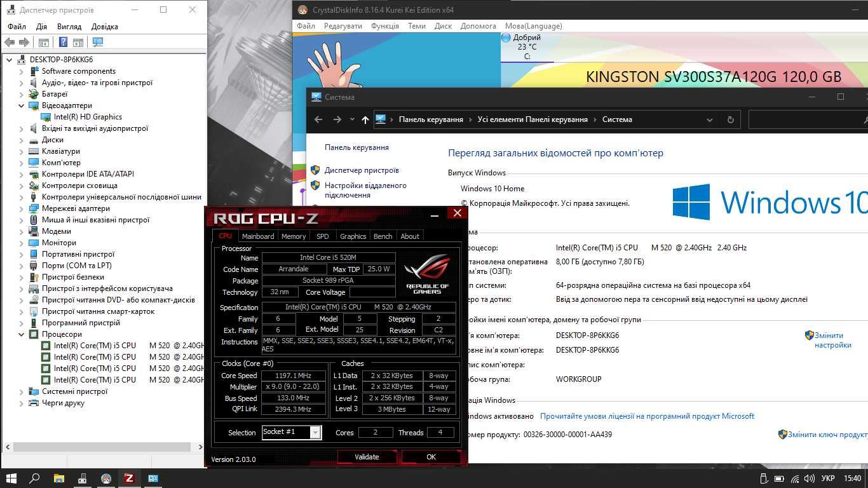Expand the Монітори node
The width and height of the screenshot is (868, 488).
coord(22,243)
